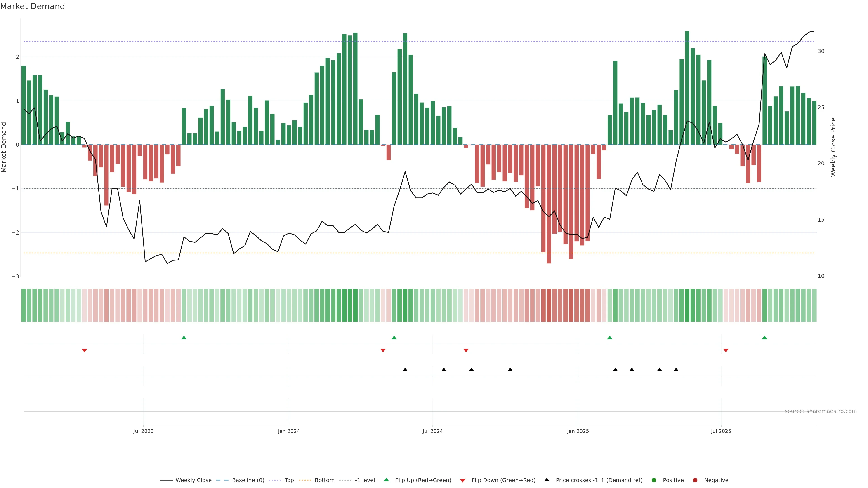Click first green flip-up marker after Jul 2023
This screenshot has width=868, height=488.
[184, 338]
